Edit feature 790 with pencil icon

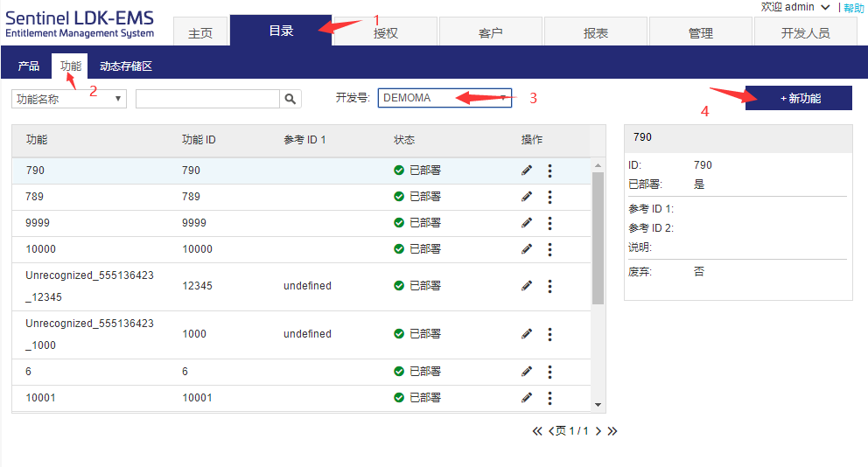(527, 171)
